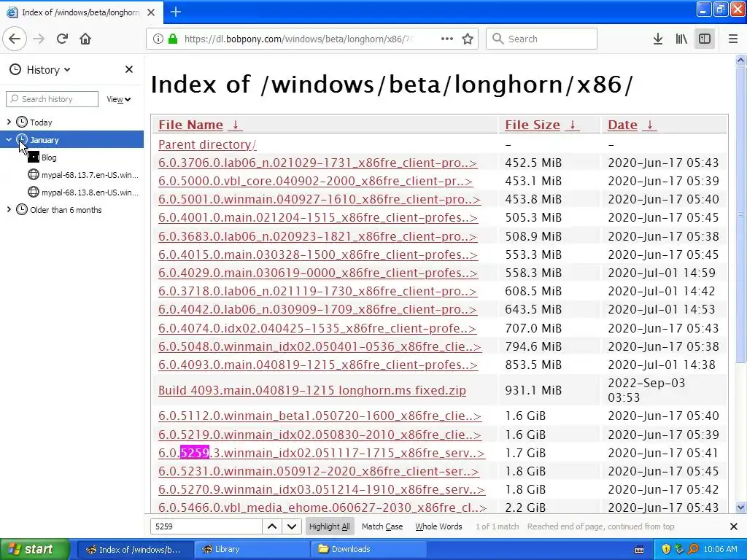The height and width of the screenshot is (560, 747).
Task: Toggle Match Case option
Action: [x=382, y=526]
